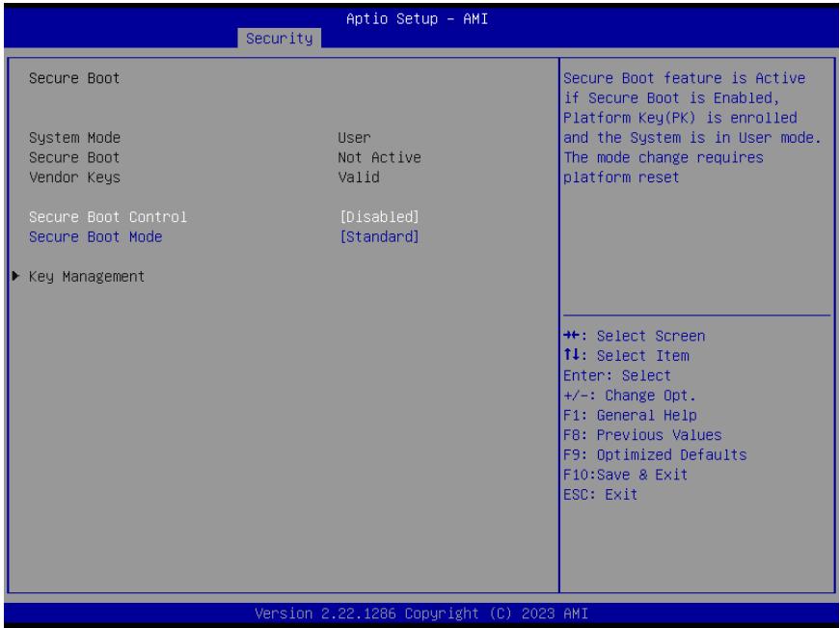
Task: Click the F9: Optimized Defaults hint
Action: 655,455
